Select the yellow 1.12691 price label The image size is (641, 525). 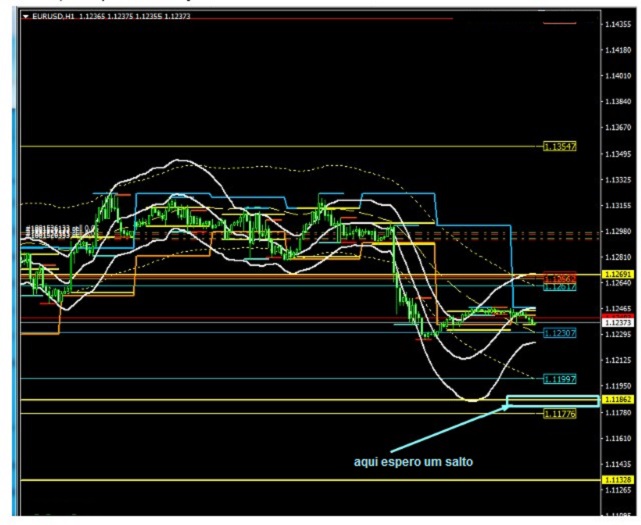pos(616,273)
